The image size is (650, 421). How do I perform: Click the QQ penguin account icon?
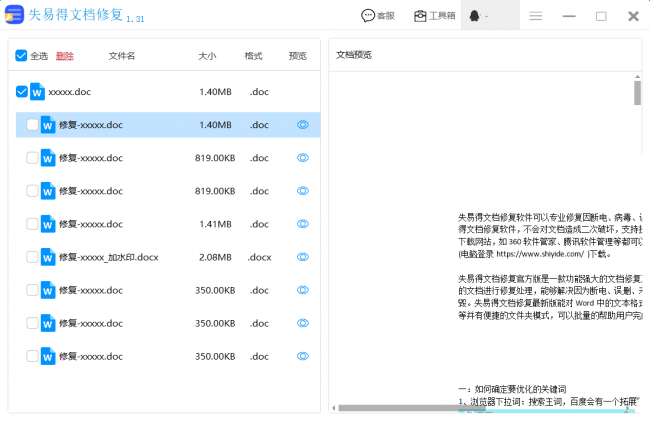click(x=475, y=16)
